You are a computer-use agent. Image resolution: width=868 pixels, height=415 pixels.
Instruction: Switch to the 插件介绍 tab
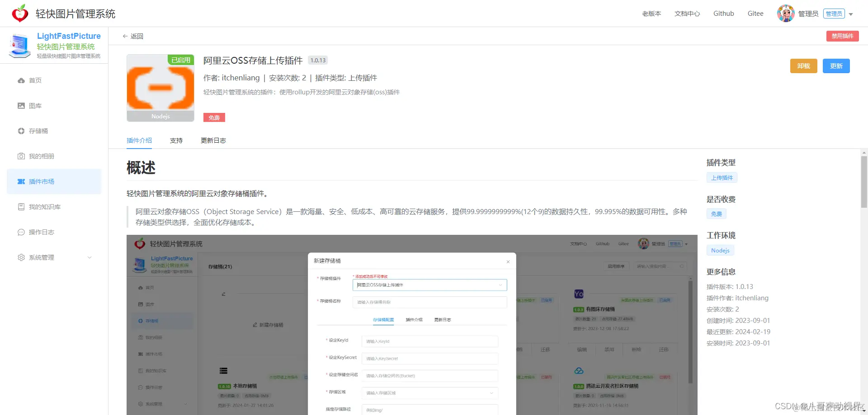139,140
